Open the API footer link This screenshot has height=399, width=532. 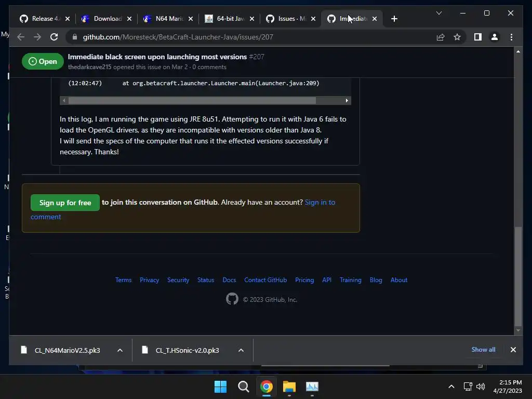pyautogui.click(x=327, y=280)
